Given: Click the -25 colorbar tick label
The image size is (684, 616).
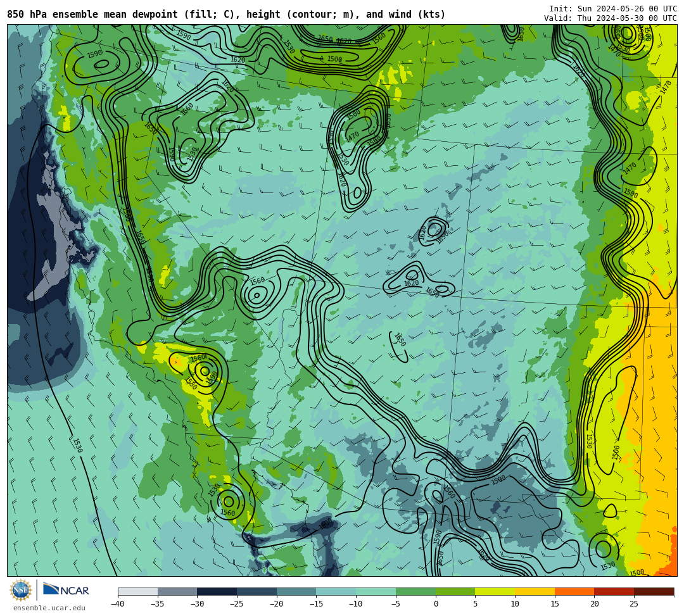Looking at the screenshot, I should (237, 604).
